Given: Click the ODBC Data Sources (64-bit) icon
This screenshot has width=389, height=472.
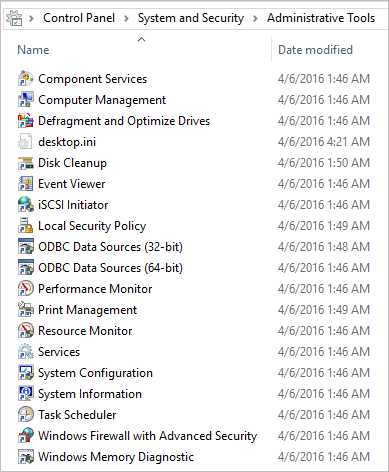Looking at the screenshot, I should (25, 268).
